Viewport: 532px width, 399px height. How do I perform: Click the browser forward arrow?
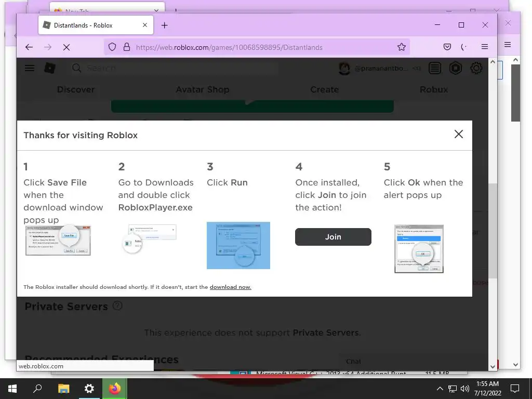coord(47,47)
